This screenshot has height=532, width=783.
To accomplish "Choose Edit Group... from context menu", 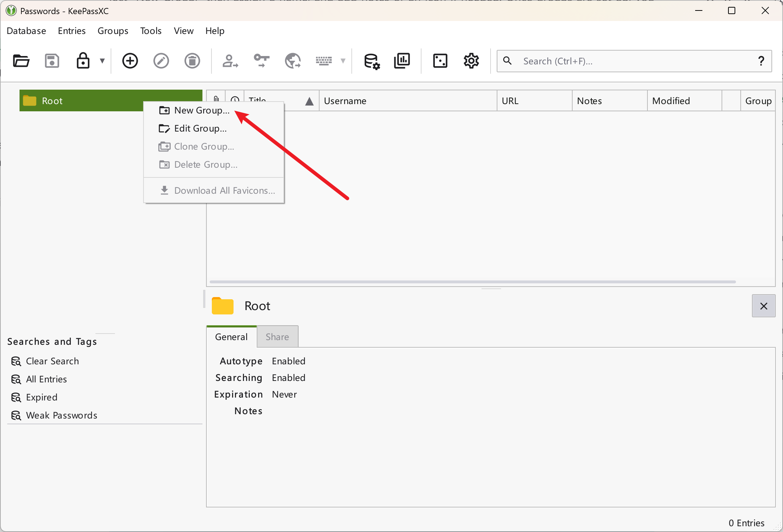I will pos(214,129).
